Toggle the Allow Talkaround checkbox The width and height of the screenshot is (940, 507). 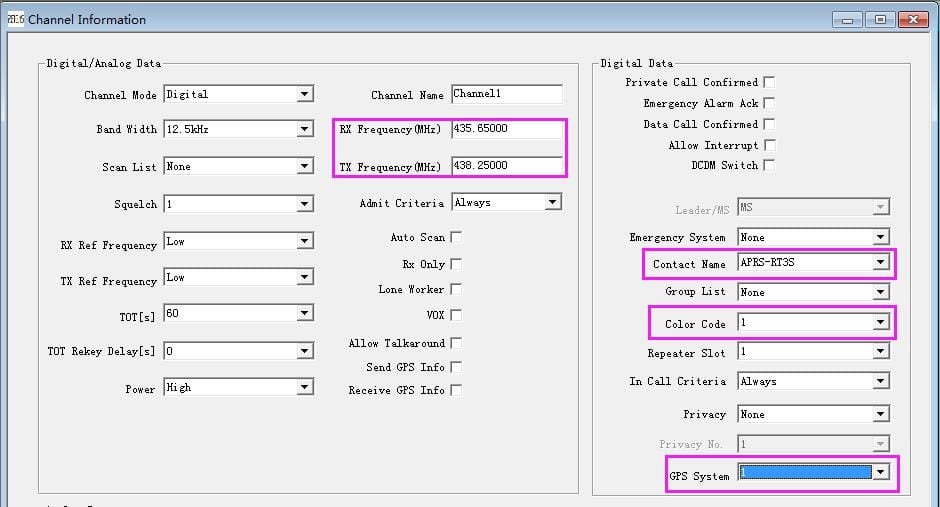456,343
